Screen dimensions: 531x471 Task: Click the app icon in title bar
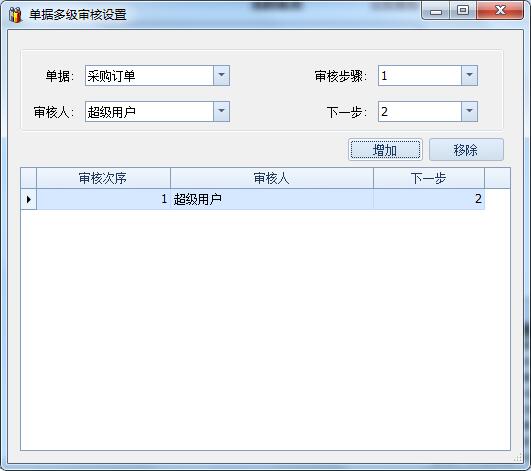click(15, 15)
